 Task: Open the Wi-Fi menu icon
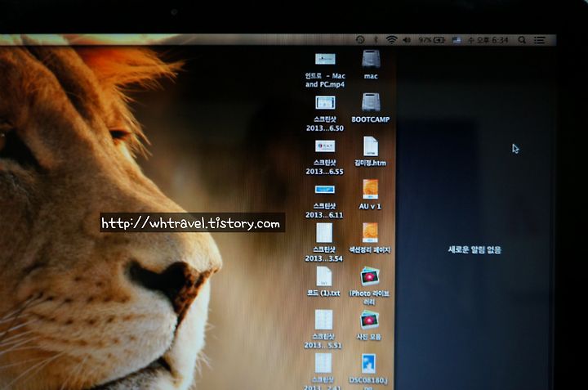click(391, 39)
